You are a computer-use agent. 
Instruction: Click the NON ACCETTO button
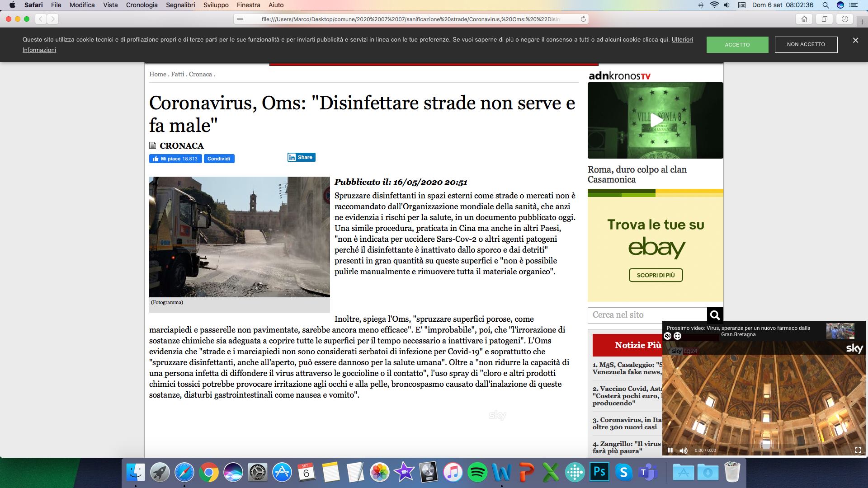[806, 44]
